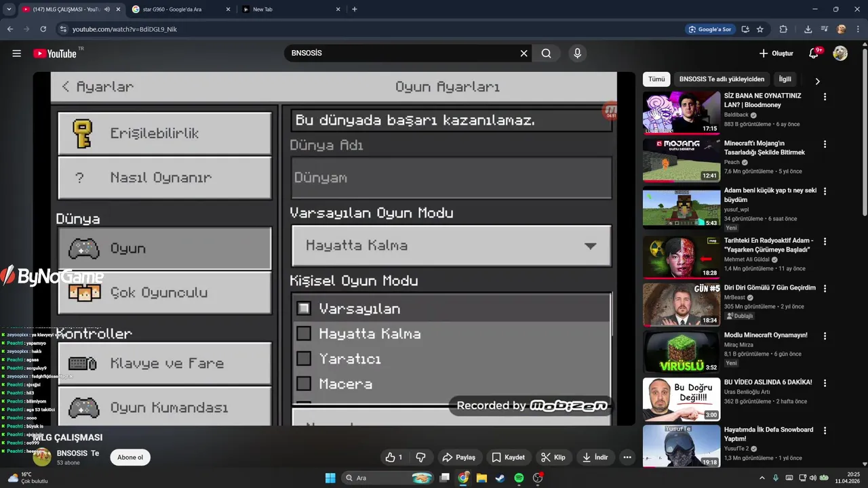
Task: Tick the Varsayılan checkbox
Action: [304, 308]
